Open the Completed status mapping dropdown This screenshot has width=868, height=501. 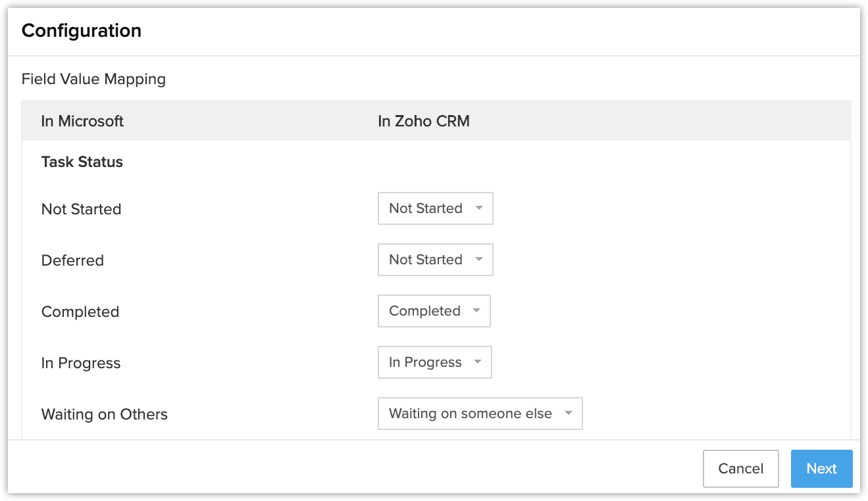[x=434, y=311]
